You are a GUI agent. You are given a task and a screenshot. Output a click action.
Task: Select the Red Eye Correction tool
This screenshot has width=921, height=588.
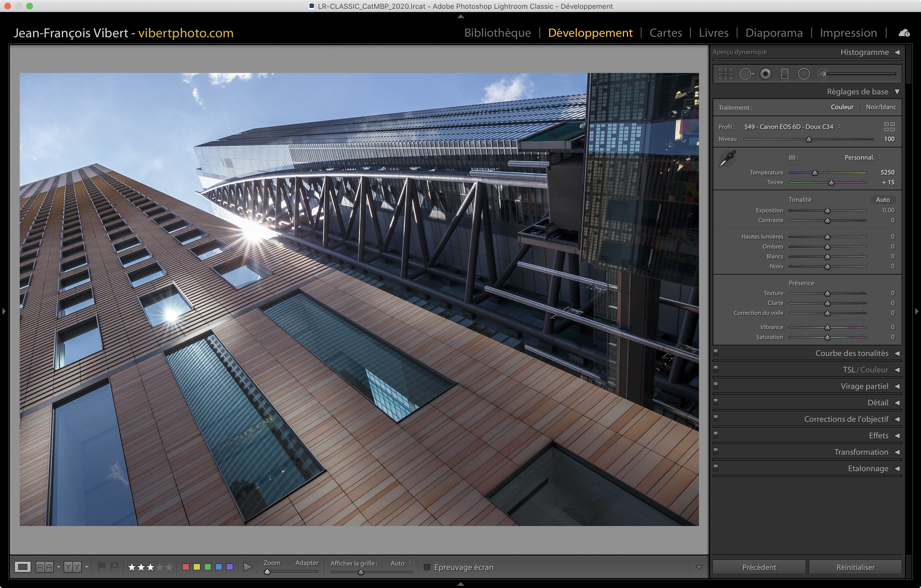(x=765, y=74)
